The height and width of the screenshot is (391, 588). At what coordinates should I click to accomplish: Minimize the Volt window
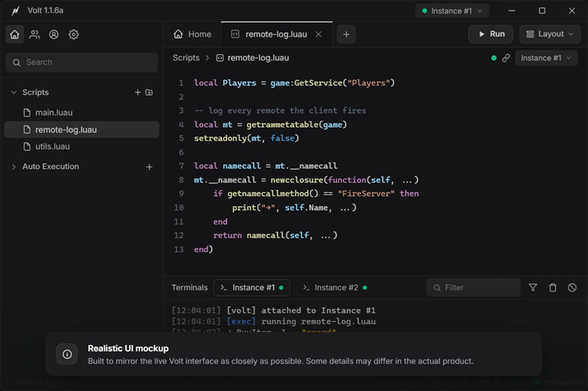click(x=512, y=11)
